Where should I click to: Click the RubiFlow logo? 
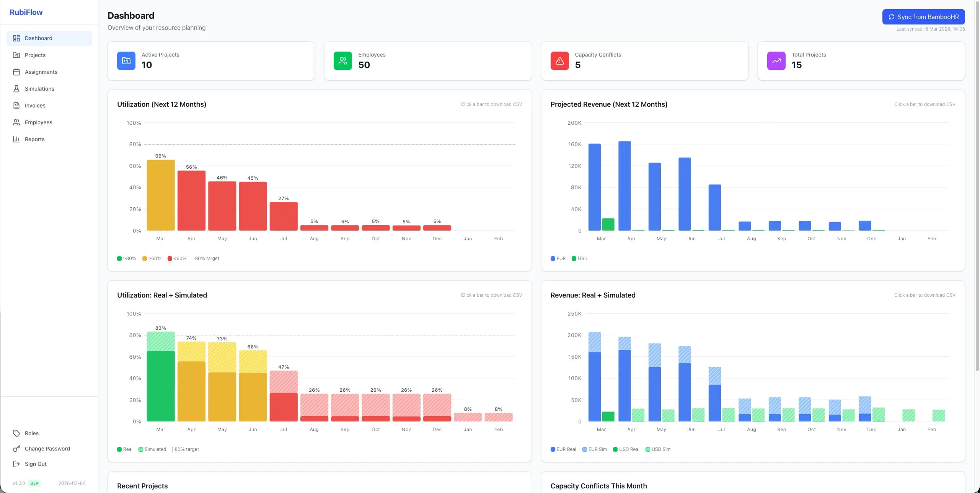[26, 12]
